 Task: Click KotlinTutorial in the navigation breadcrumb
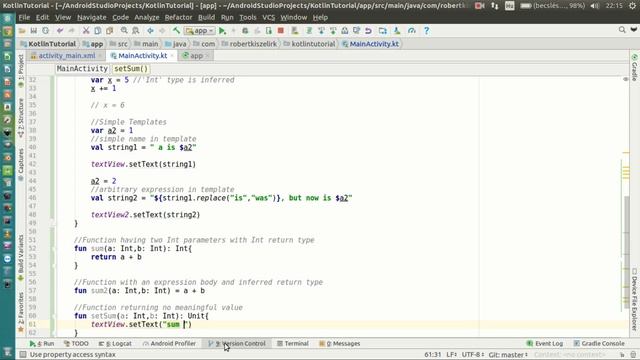click(48, 44)
